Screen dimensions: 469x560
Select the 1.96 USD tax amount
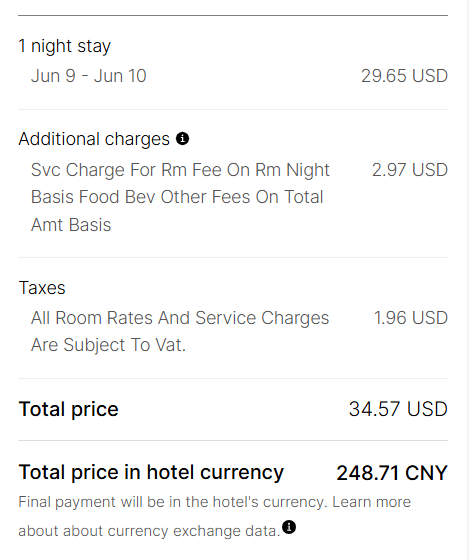pos(410,318)
